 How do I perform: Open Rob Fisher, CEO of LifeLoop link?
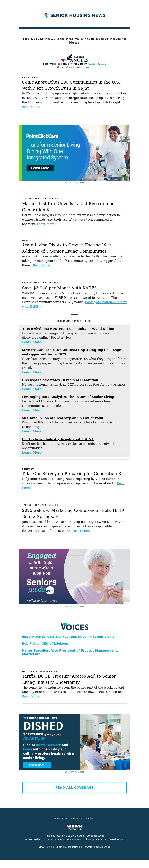(x=45, y=644)
